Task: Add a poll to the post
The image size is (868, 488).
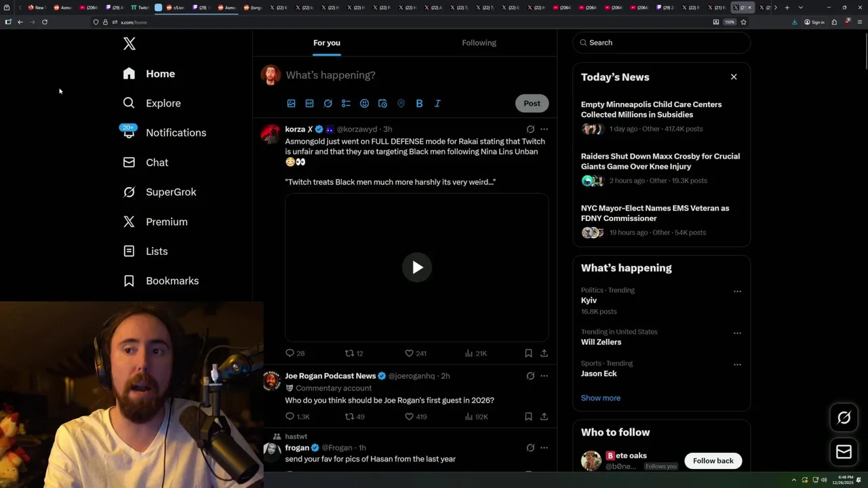Action: [x=346, y=104]
